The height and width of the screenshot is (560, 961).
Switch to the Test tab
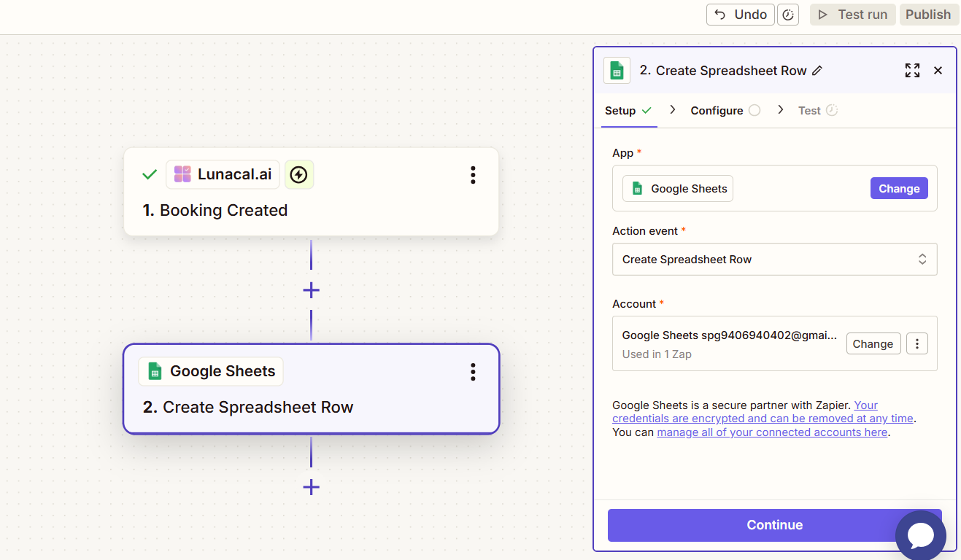817,110
